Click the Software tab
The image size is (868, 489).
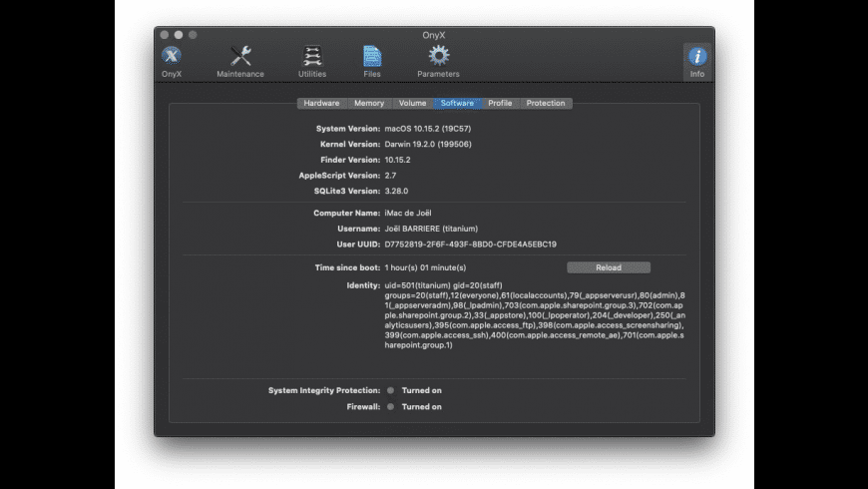(457, 103)
